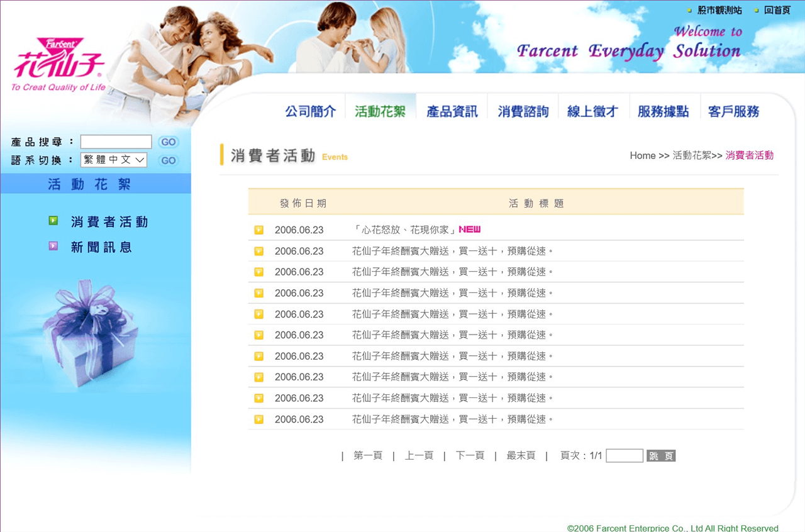
Task: Open 客戶服務 navigation item
Action: 733,111
